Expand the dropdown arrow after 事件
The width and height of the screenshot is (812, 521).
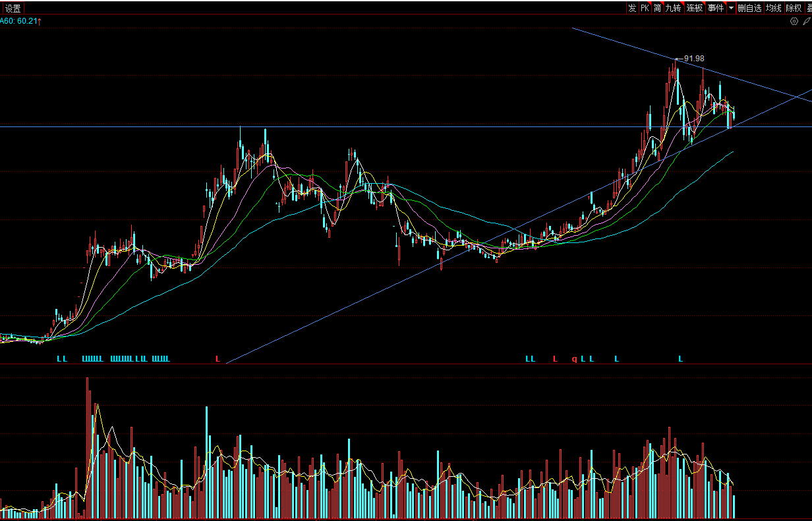pos(731,8)
